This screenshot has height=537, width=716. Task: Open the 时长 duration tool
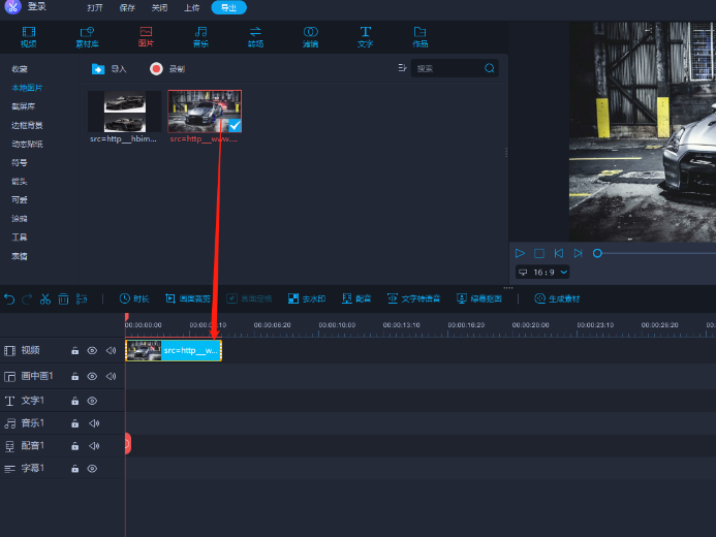click(134, 299)
